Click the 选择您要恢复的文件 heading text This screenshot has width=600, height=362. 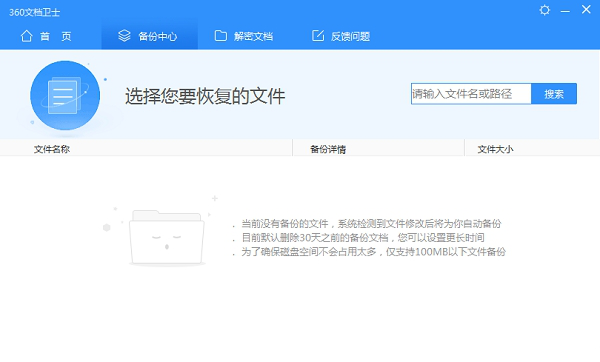[x=205, y=96]
